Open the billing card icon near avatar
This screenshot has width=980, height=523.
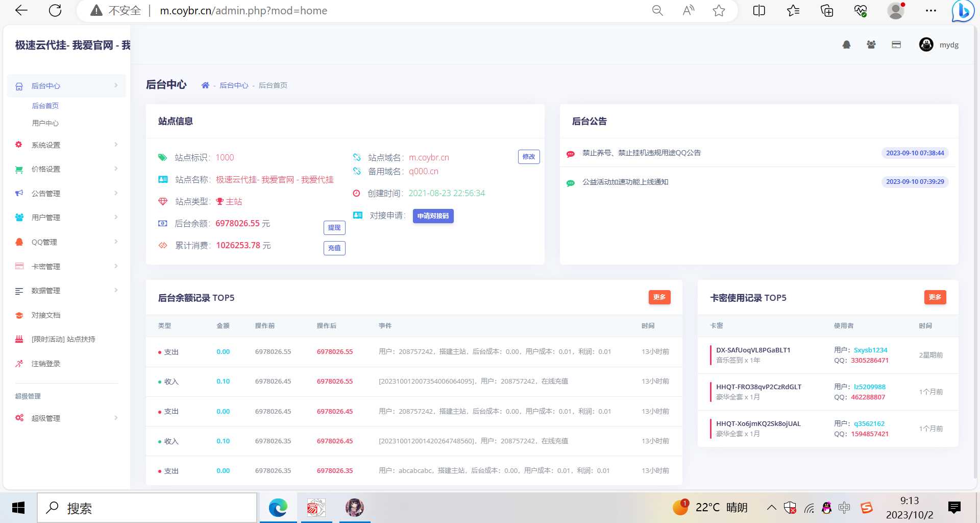pyautogui.click(x=896, y=45)
